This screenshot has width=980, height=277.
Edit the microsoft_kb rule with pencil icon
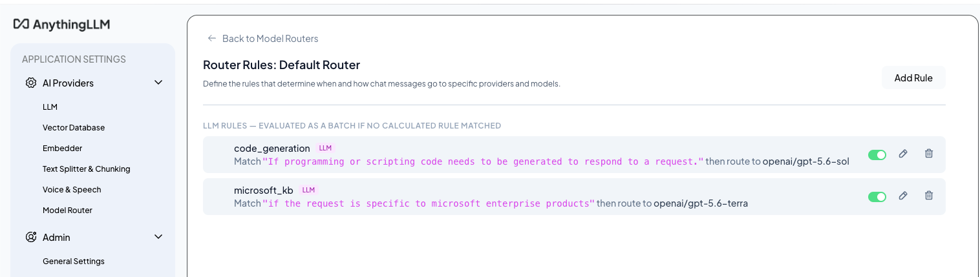[x=903, y=196]
